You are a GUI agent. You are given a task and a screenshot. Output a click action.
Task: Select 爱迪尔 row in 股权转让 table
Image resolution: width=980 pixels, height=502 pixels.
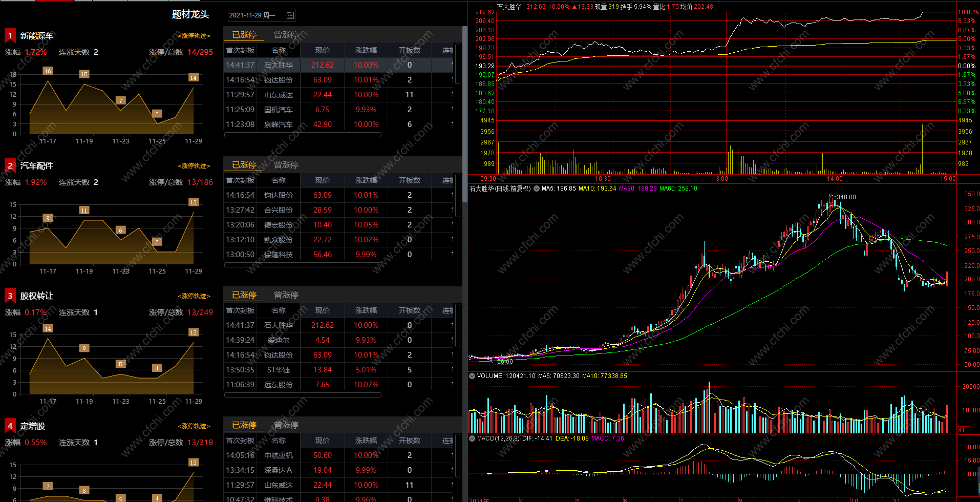[339, 340]
